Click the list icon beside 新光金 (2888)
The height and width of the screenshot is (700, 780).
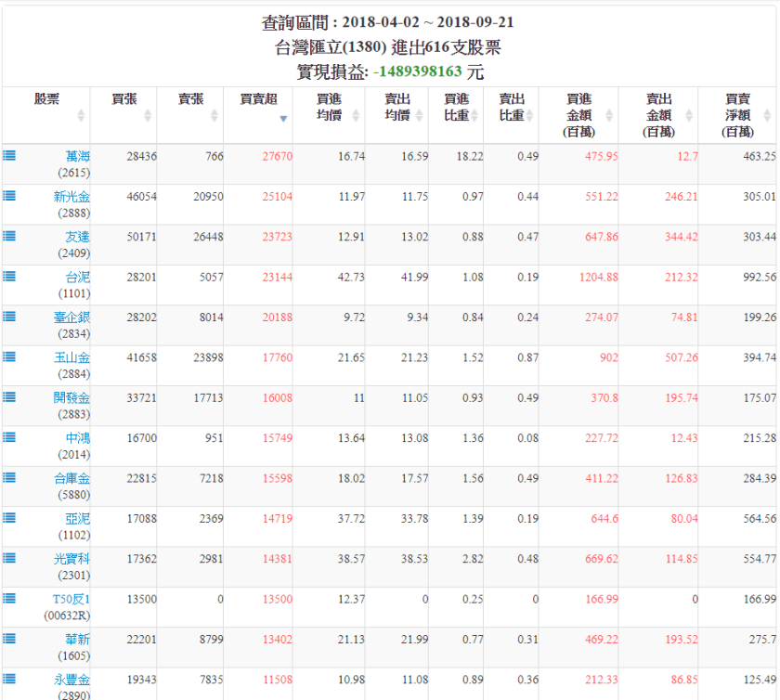click(x=9, y=196)
